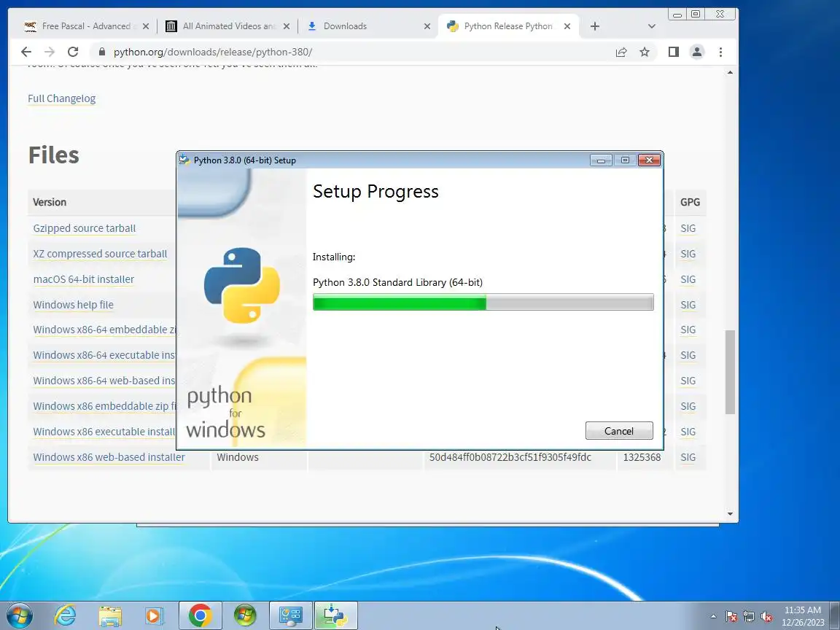Click the browser page vertical scrollbar thumb
This screenshot has height=630, width=840.
click(x=730, y=372)
